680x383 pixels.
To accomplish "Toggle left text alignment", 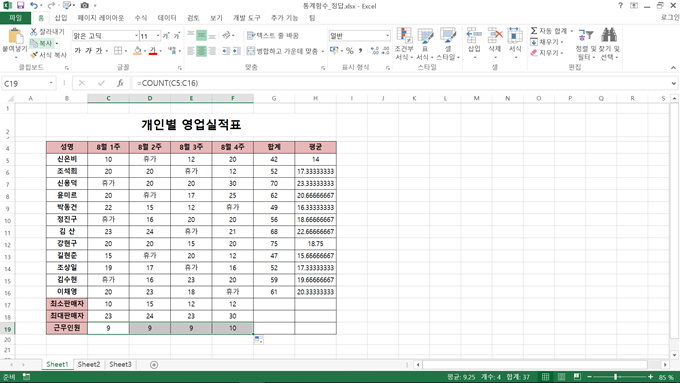I will click(x=191, y=51).
